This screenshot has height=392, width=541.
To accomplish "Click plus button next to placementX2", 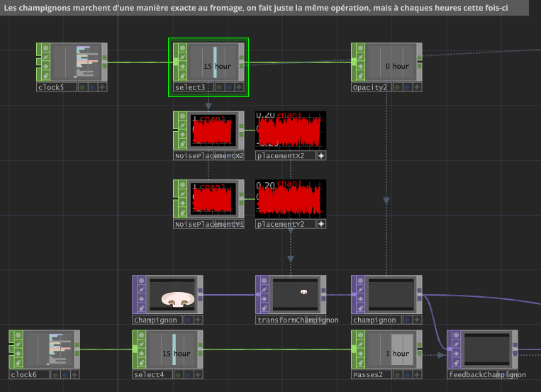I will (x=321, y=156).
